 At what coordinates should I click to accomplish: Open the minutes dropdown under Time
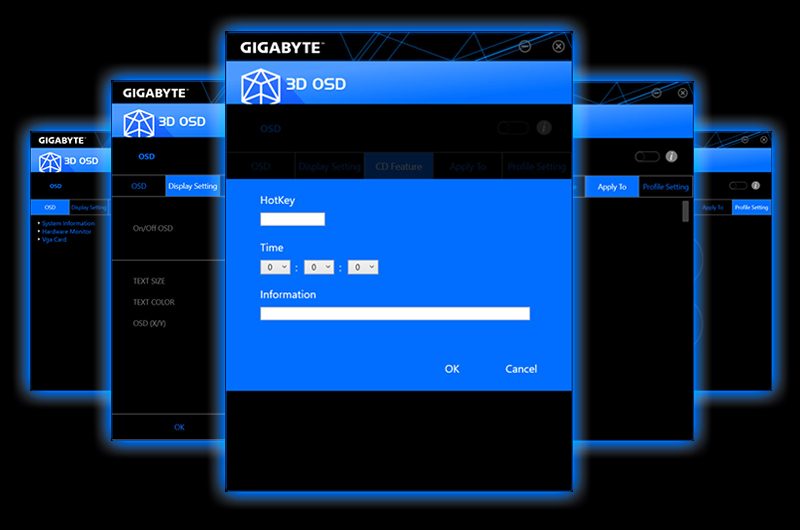319,267
